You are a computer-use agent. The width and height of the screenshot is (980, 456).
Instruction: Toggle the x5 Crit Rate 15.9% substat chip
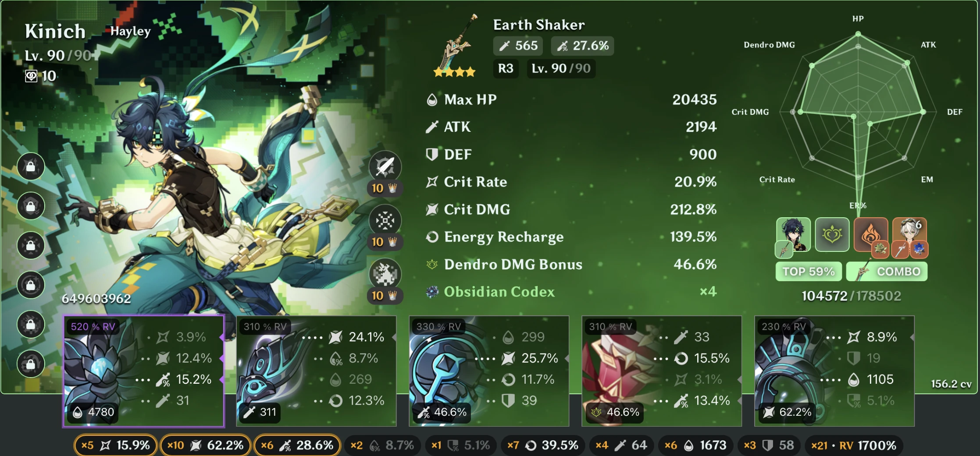pos(116,445)
